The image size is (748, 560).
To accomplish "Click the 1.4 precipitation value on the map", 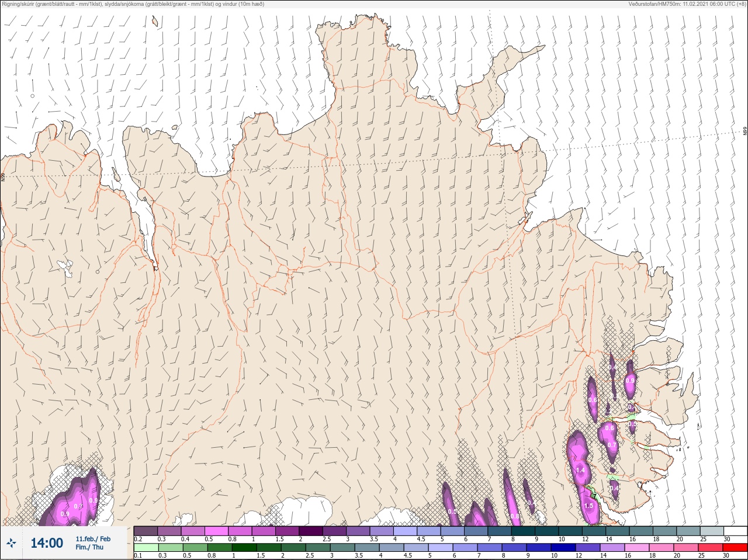I will [x=580, y=470].
